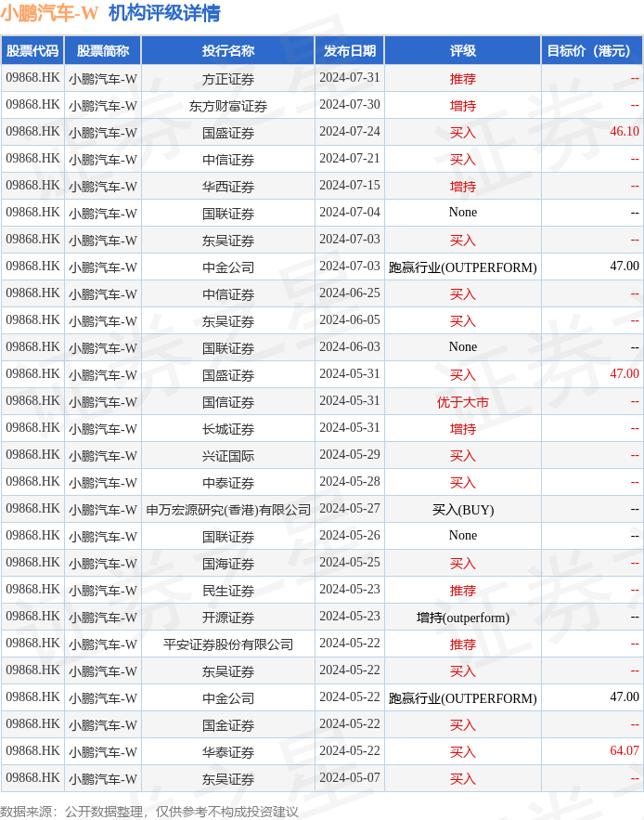Click 国联证券 in the 2024-06-03 row
This screenshot has height=820, width=644.
pyautogui.click(x=228, y=347)
